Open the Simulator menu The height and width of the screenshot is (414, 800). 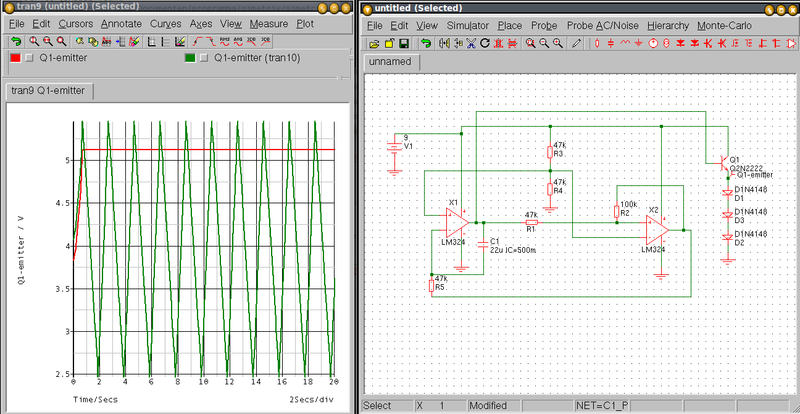coord(467,23)
